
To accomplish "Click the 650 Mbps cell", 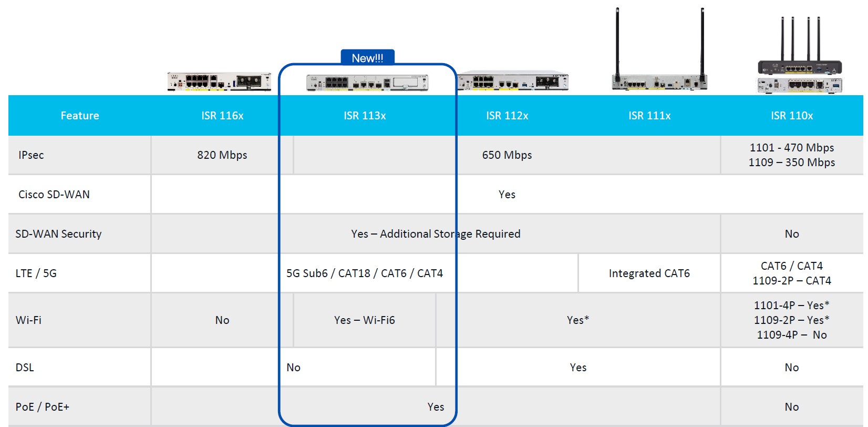I will [507, 155].
